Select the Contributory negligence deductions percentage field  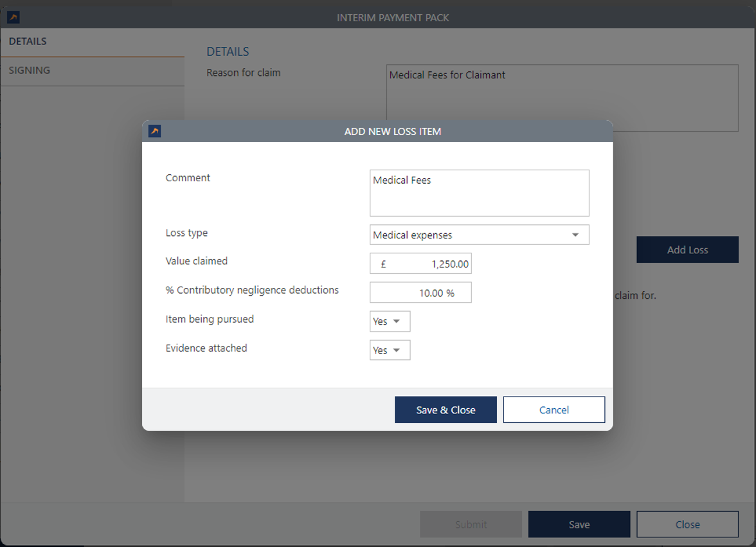click(x=420, y=293)
